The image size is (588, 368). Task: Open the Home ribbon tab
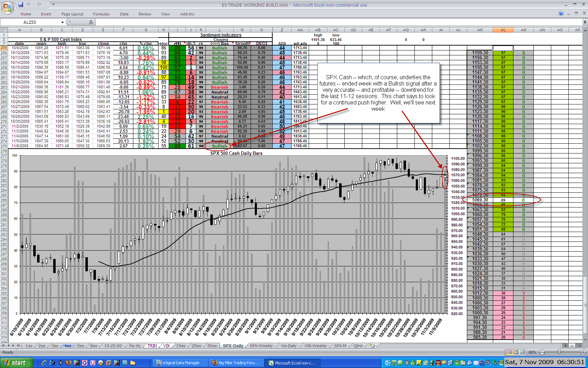pos(26,14)
